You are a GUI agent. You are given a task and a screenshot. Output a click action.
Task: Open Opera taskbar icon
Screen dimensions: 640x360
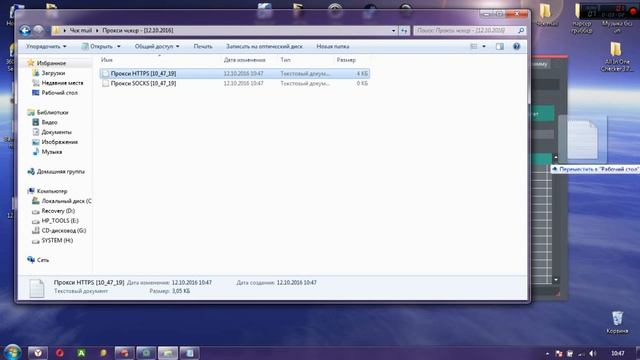[60, 353]
